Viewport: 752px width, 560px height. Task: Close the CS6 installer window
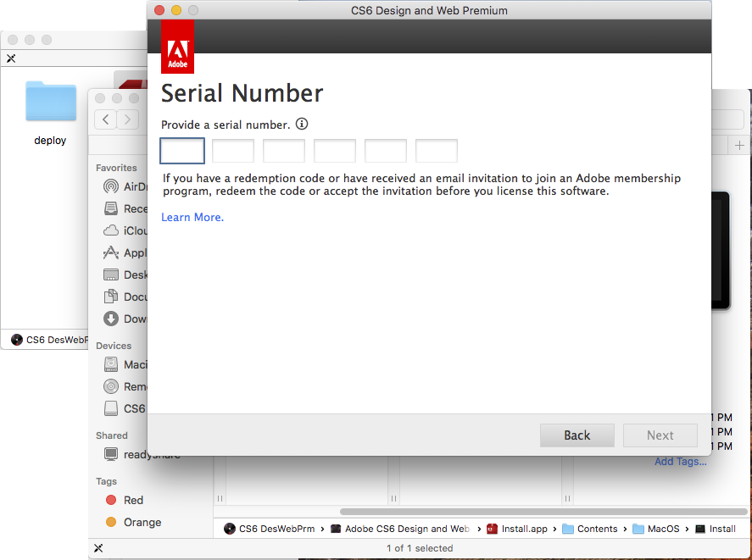coord(159,10)
